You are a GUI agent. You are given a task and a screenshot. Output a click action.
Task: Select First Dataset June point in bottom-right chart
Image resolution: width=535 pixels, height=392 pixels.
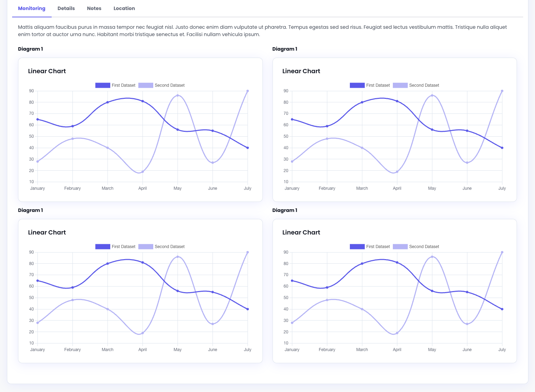click(x=467, y=292)
